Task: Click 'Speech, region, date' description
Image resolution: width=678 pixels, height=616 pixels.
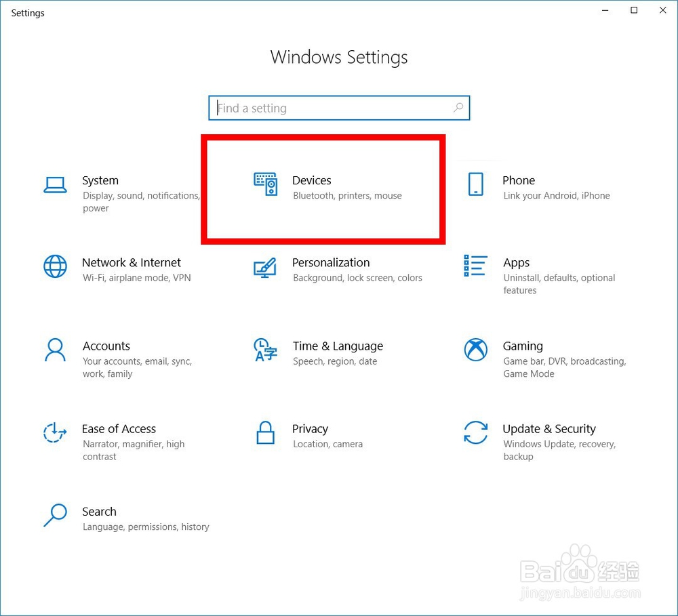Action: (x=335, y=361)
